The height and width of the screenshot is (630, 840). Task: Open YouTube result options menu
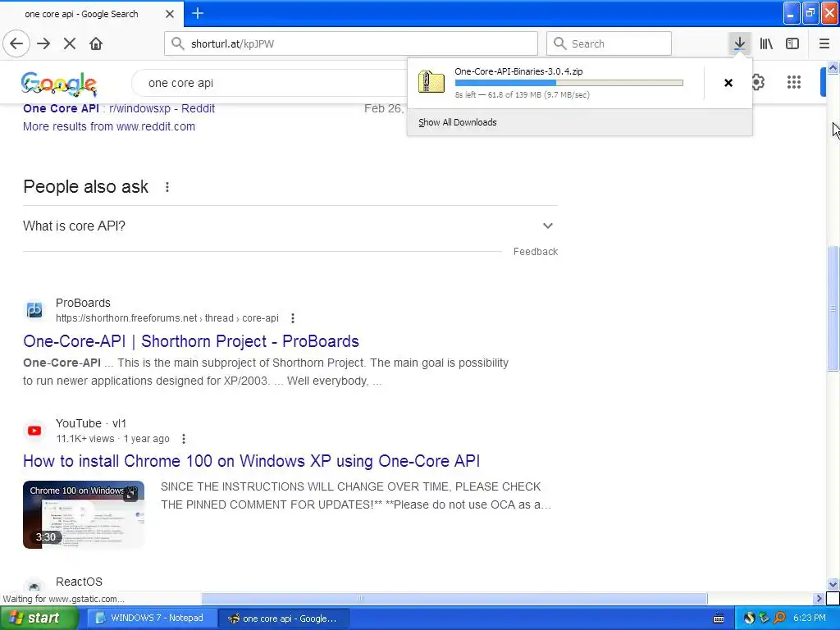[183, 439]
